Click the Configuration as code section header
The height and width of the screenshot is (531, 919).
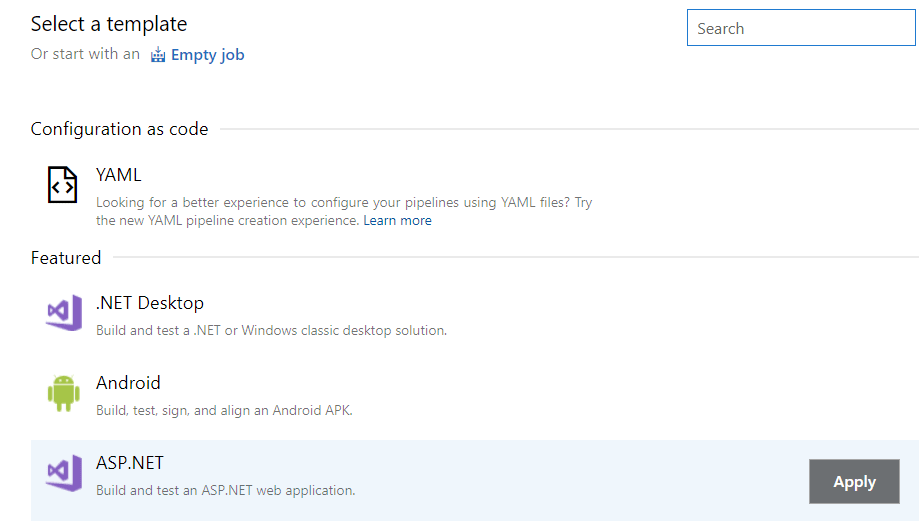[120, 129]
